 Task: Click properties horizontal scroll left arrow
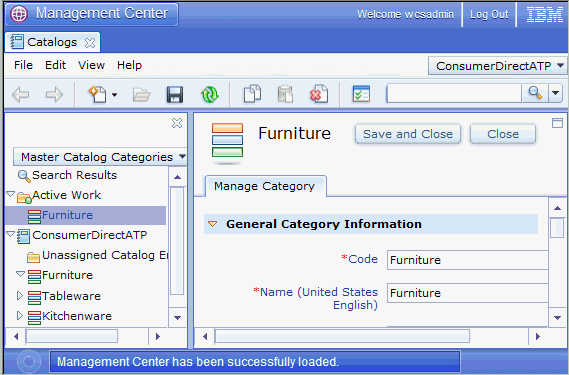(x=205, y=337)
